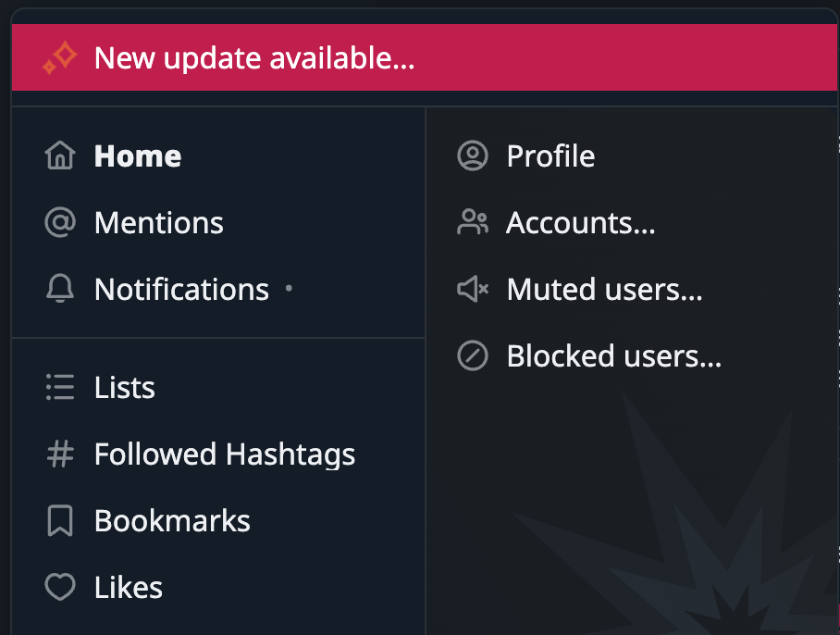Open the Bookmarks menu entry

point(218,520)
